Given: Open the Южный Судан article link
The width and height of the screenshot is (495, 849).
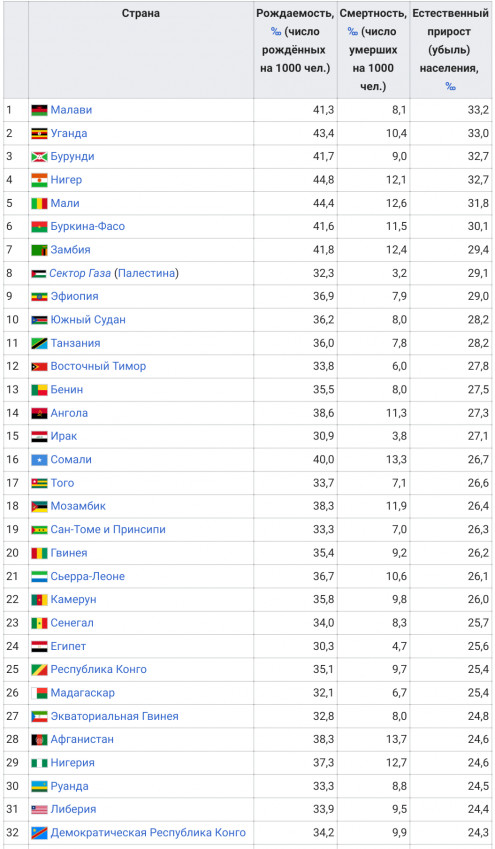Looking at the screenshot, I should (x=88, y=319).
